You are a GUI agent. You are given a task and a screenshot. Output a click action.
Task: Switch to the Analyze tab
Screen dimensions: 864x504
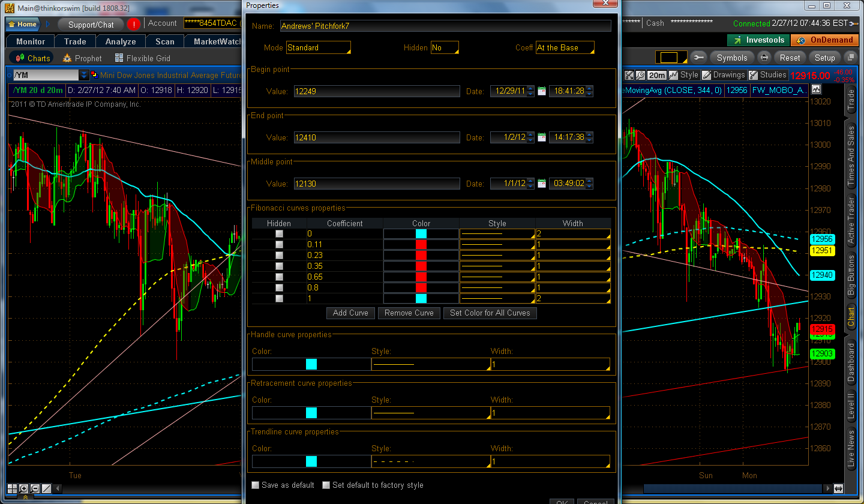(x=121, y=41)
